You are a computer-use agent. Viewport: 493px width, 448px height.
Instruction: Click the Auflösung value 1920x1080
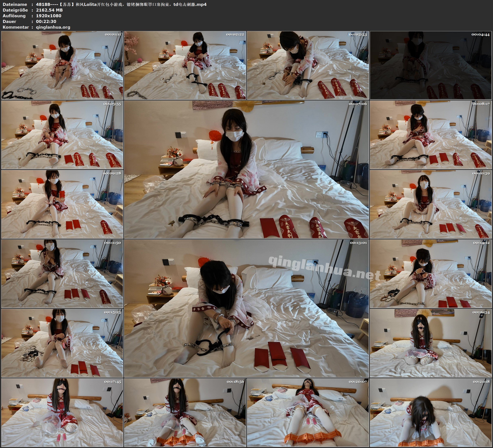[48, 16]
